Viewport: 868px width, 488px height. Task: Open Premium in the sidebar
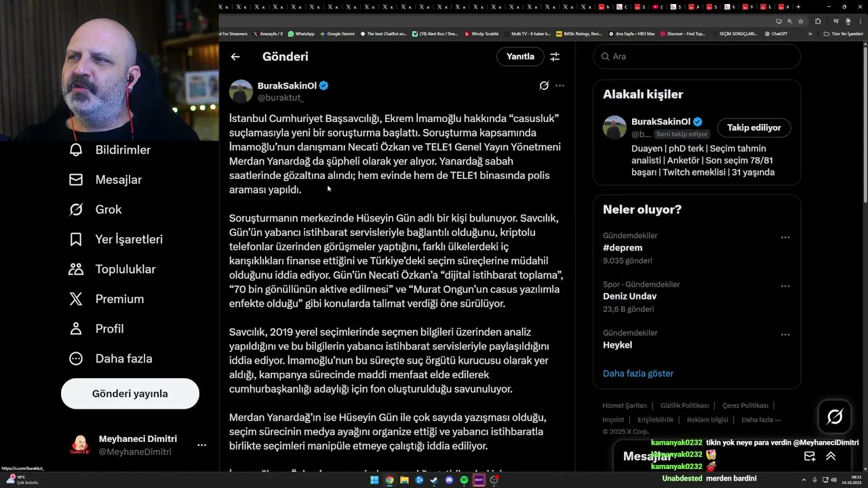tap(106, 299)
